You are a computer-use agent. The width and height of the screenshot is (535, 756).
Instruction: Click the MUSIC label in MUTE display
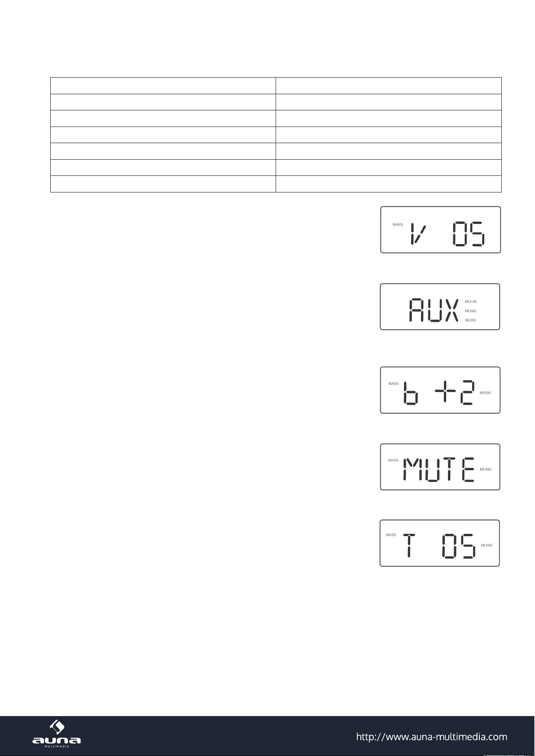(486, 469)
